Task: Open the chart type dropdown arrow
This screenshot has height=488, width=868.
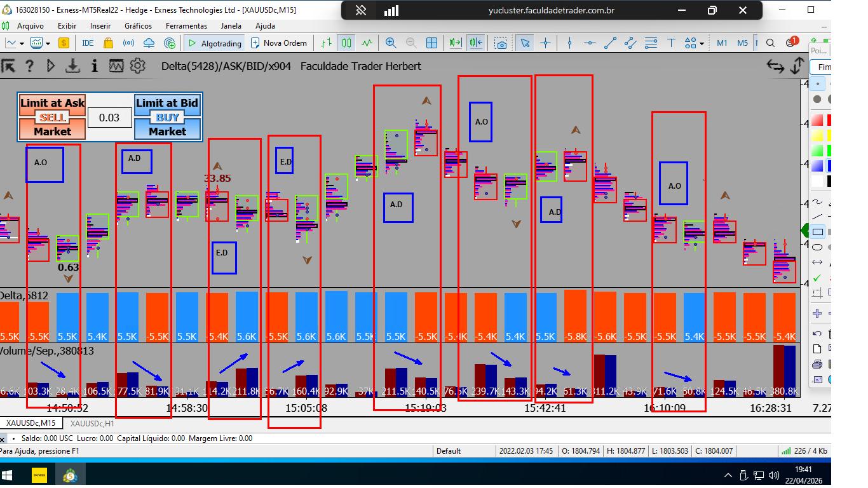Action: 22,43
